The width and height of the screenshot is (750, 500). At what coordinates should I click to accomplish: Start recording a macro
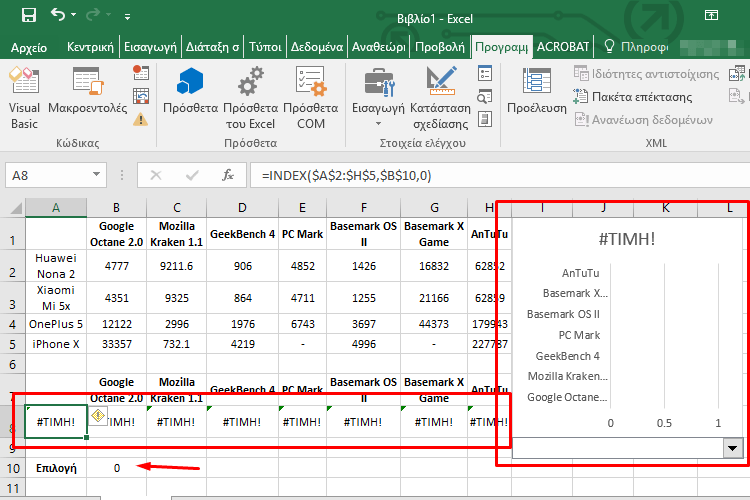tap(141, 73)
